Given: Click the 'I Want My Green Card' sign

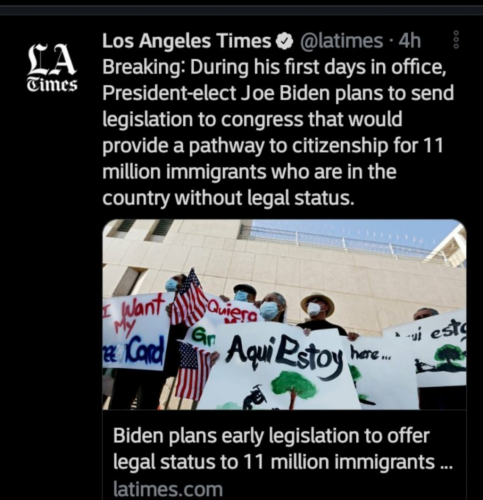Looking at the screenshot, I should click(136, 331).
